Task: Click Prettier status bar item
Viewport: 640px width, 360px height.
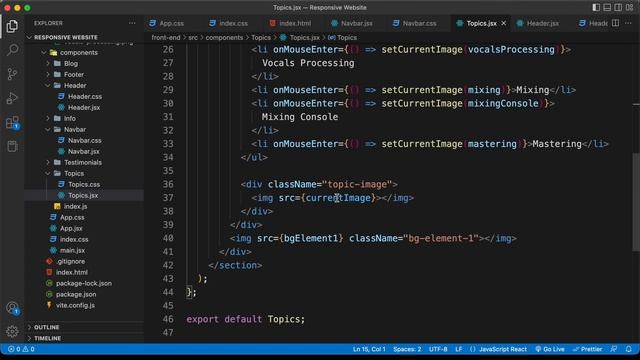Action: tap(587, 349)
